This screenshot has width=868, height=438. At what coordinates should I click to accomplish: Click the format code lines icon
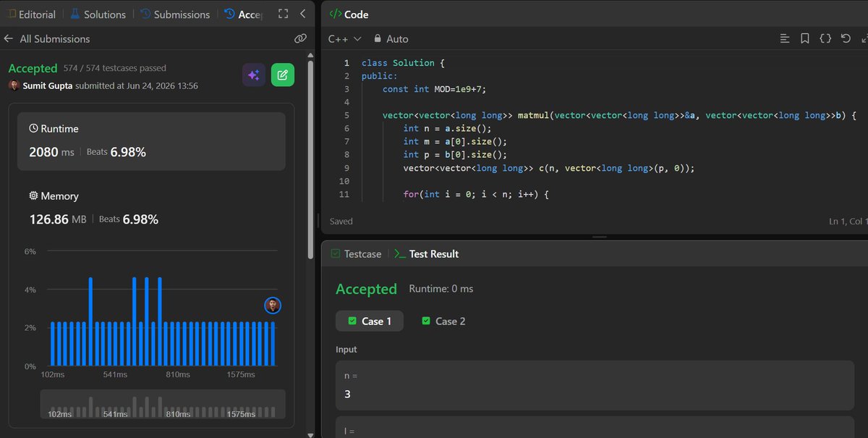pos(785,38)
